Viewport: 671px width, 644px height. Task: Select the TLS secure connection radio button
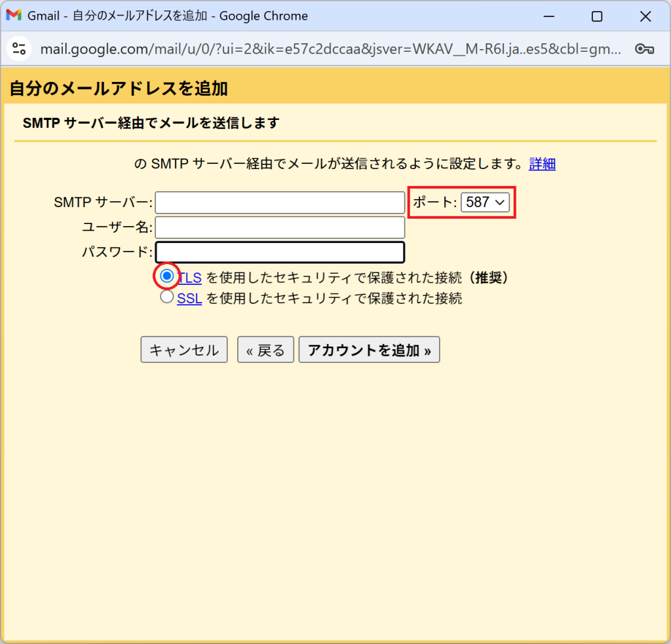166,276
